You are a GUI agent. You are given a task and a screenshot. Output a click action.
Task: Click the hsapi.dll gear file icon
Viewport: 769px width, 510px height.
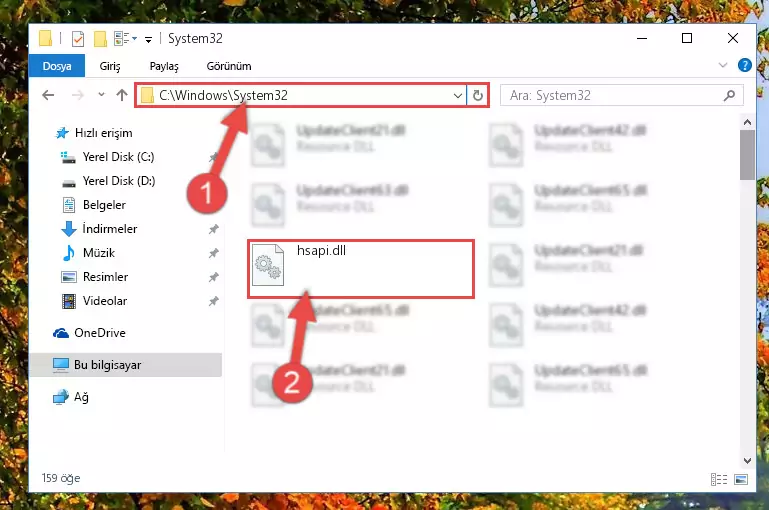[268, 265]
